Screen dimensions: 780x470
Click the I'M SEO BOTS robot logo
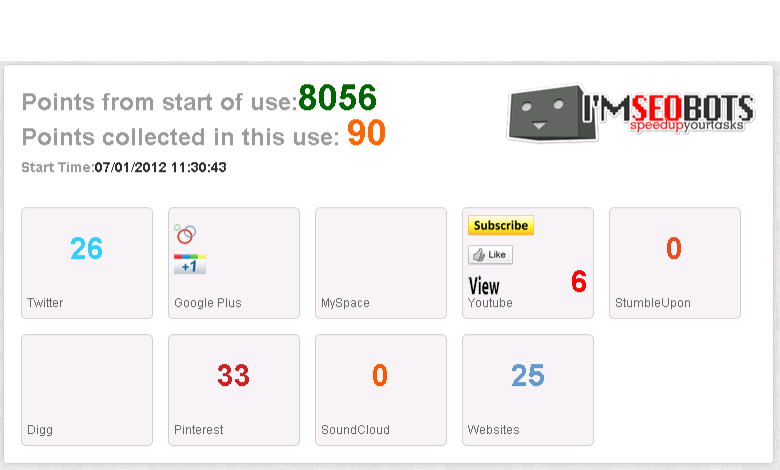(630, 112)
